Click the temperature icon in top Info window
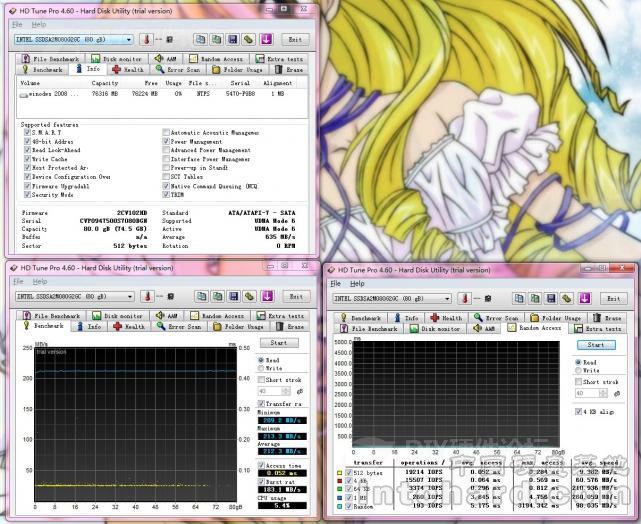The width and height of the screenshot is (641, 524). pos(146,39)
